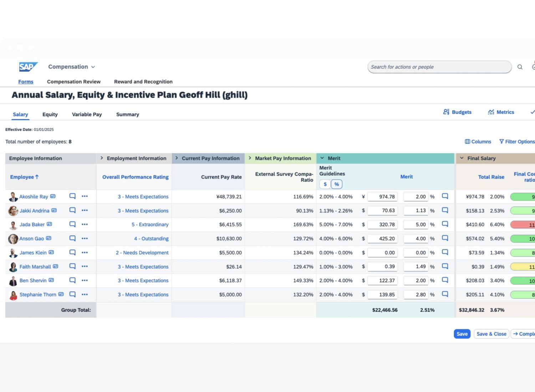Click the Save button
Image resolution: width=535 pixels, height=392 pixels.
[x=462, y=334]
